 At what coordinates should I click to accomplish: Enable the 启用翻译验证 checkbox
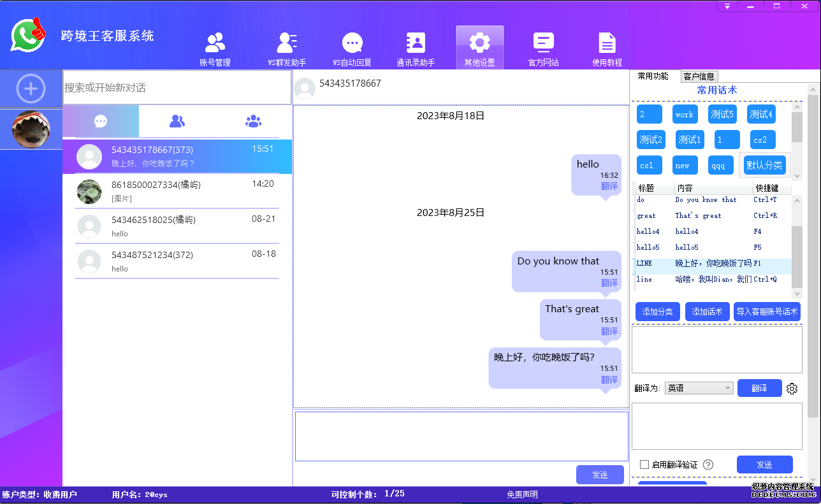[644, 464]
